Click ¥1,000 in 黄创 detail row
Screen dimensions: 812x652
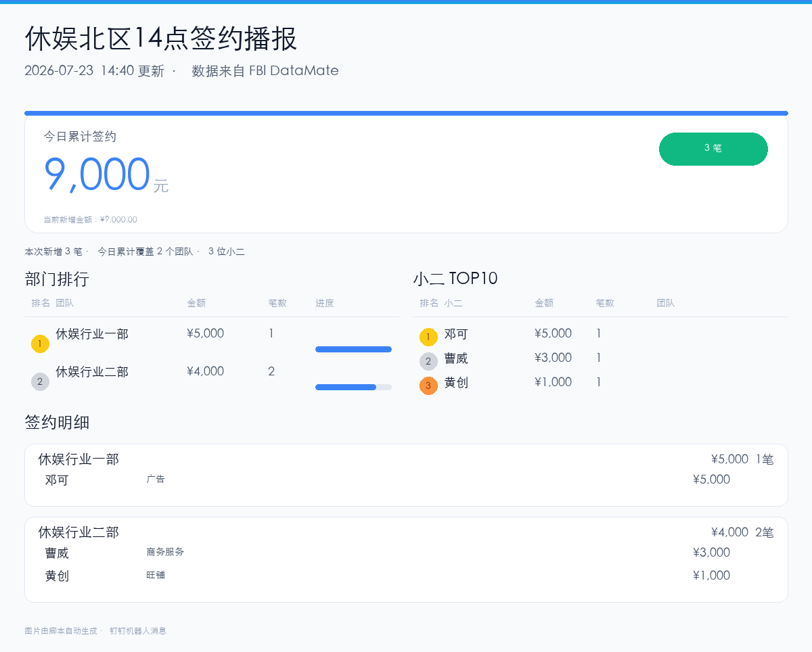[711, 576]
